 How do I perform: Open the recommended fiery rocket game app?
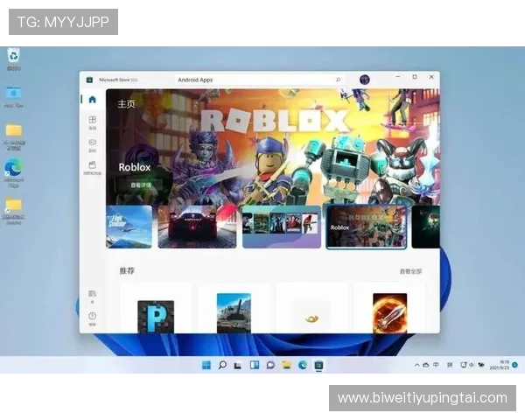pyautogui.click(x=389, y=313)
